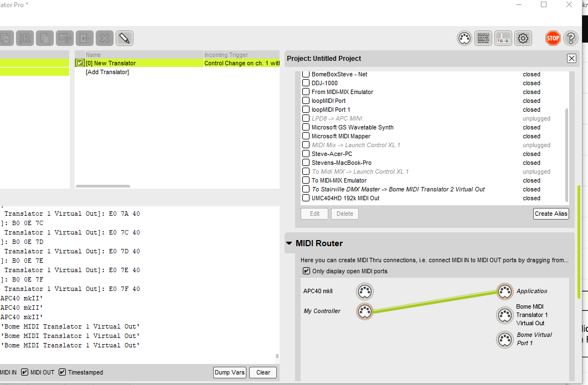This screenshot has height=385, width=588.
Task: Toggle Only display open MIDI ports
Action: point(306,271)
